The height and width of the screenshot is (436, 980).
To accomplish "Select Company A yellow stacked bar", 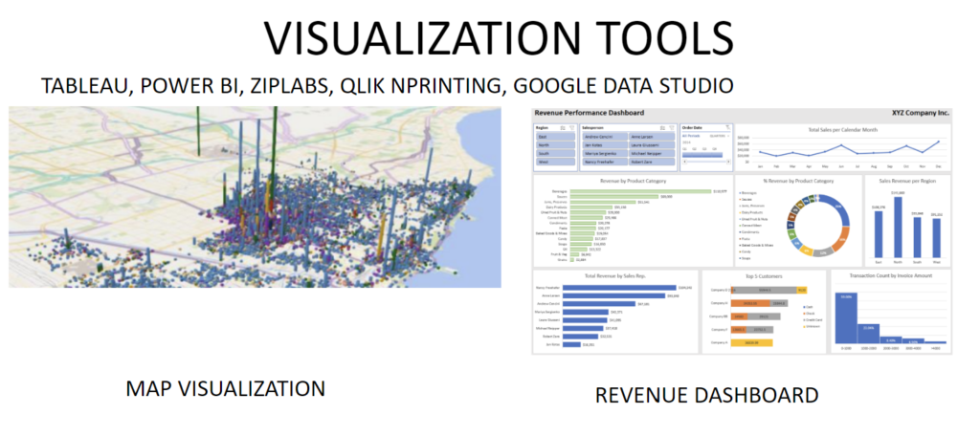I will (752, 342).
